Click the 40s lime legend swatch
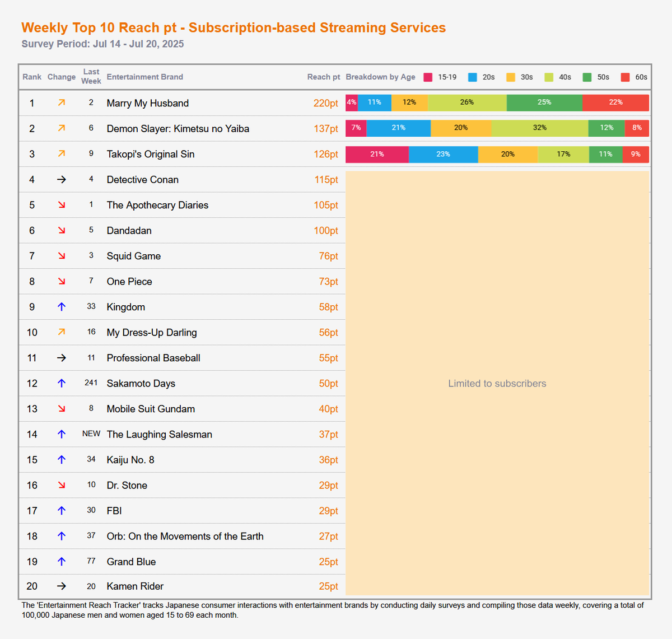 (x=549, y=77)
